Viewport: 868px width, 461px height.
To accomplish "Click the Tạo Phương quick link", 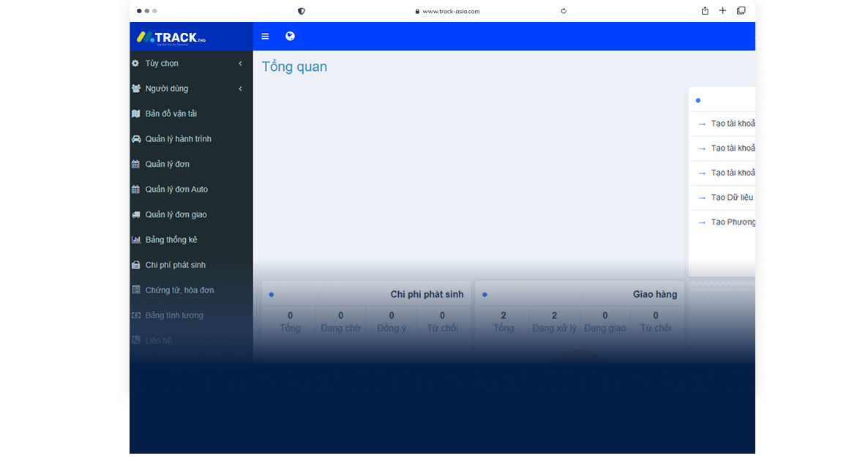I will click(733, 222).
